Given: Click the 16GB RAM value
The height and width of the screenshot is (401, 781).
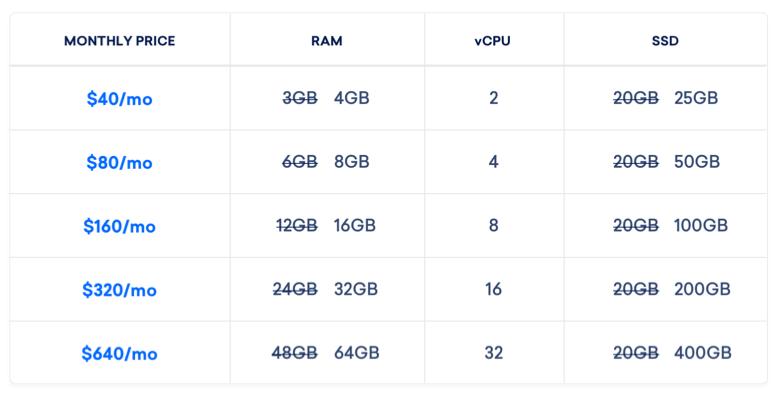Looking at the screenshot, I should point(355,226).
